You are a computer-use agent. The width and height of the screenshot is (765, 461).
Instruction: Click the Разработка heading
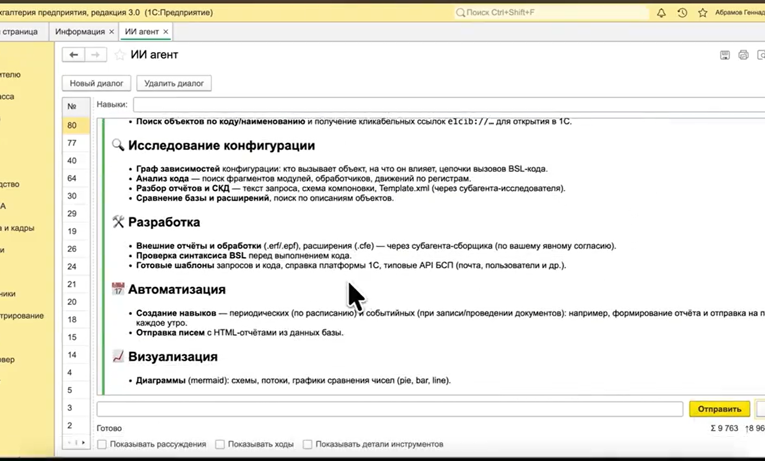point(164,222)
